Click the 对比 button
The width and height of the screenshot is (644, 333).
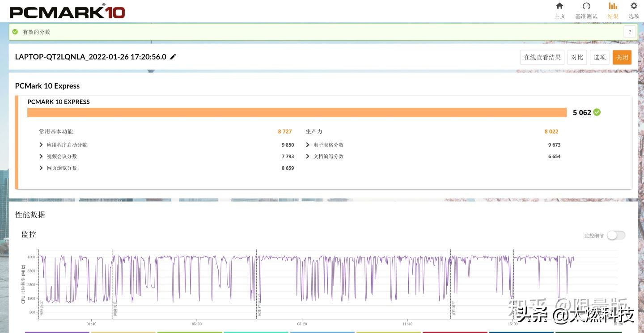pos(577,57)
